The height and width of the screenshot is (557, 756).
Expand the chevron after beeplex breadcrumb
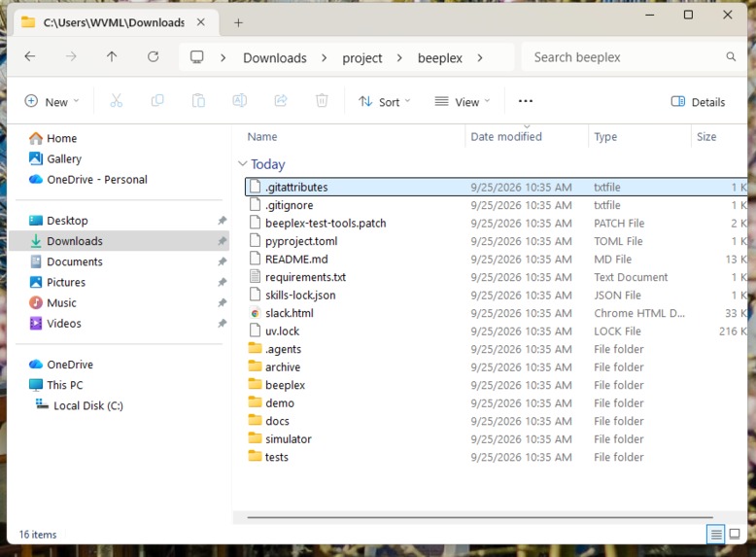point(480,58)
